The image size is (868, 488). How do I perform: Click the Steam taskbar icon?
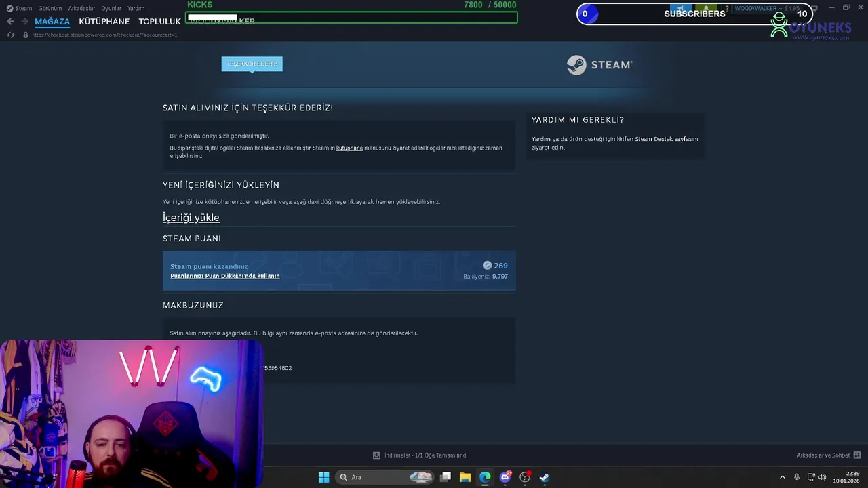point(545,477)
